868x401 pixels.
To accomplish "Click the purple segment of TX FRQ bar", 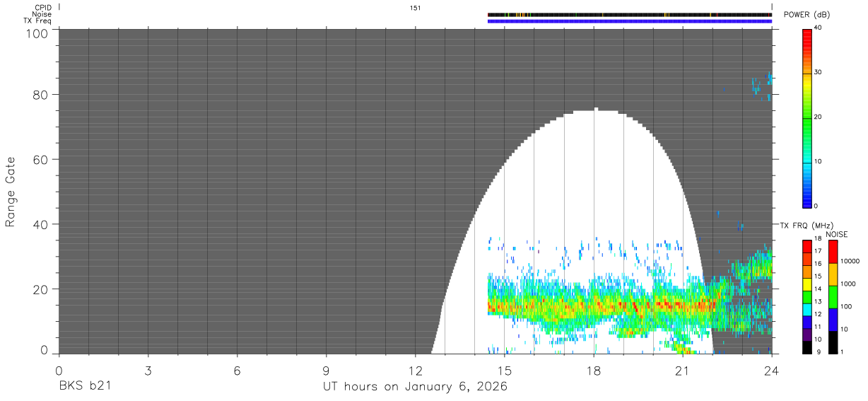I will click(x=807, y=336).
